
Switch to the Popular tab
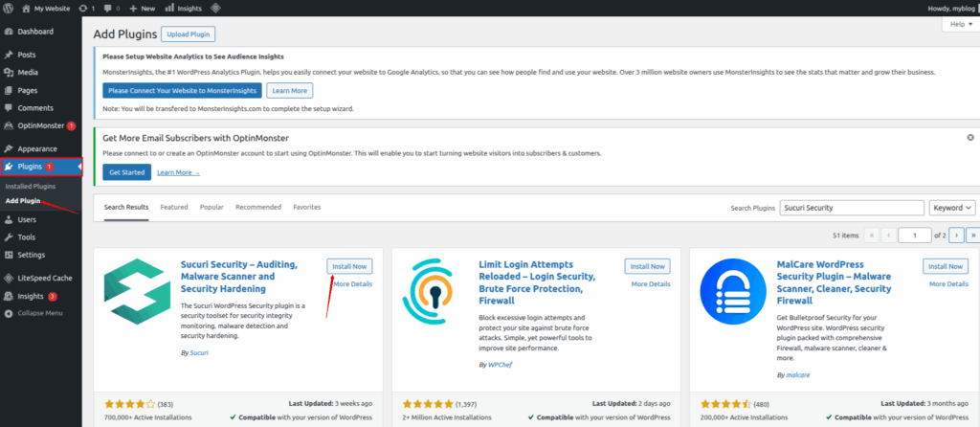pyautogui.click(x=212, y=207)
